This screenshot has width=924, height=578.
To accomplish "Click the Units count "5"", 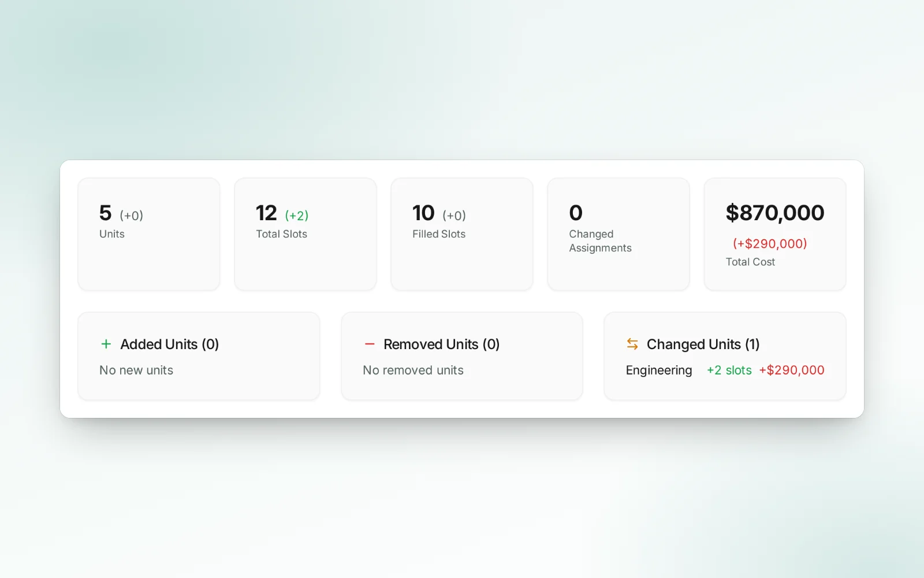I will pyautogui.click(x=105, y=213).
